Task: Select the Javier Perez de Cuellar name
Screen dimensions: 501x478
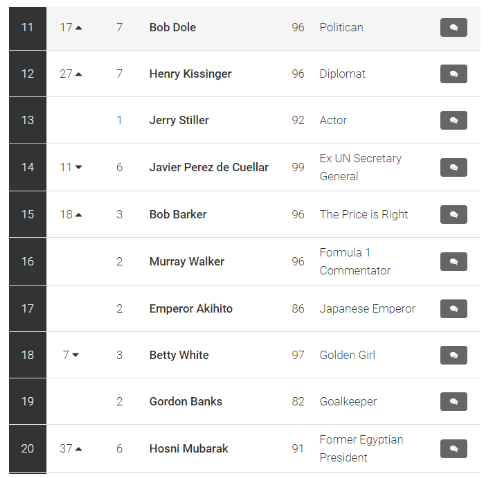Action: pyautogui.click(x=209, y=167)
